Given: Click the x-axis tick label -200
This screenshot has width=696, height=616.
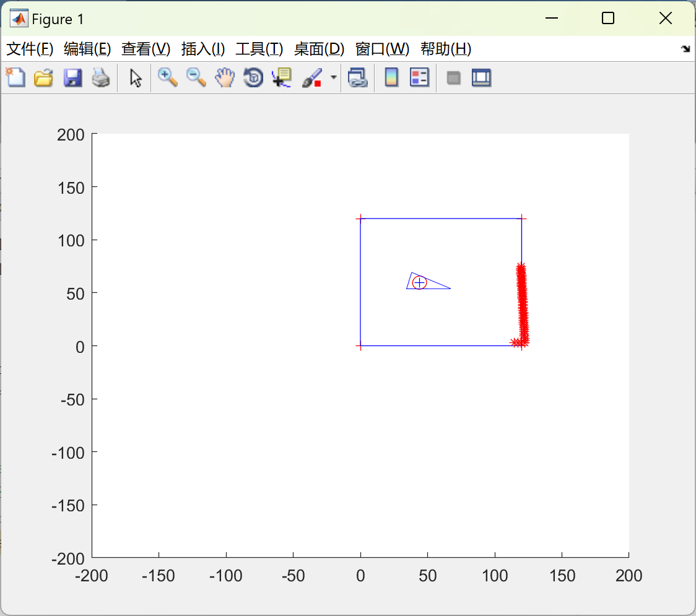Looking at the screenshot, I should click(92, 576).
